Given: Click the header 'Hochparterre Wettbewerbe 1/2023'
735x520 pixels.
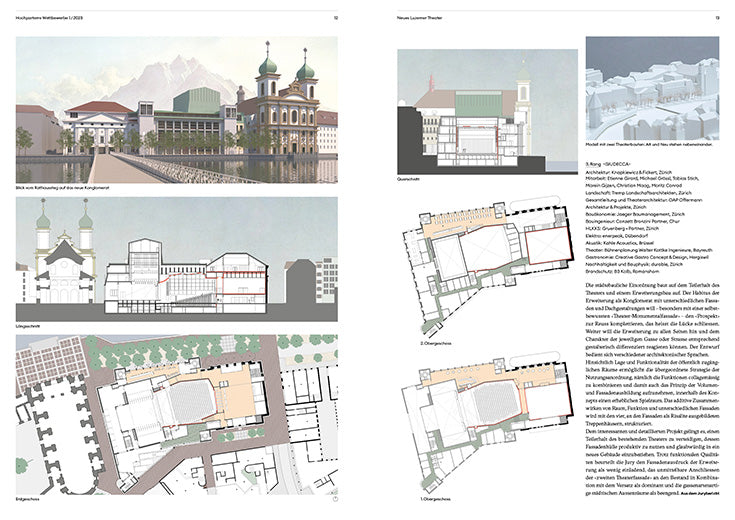Looking at the screenshot, I should point(49,18).
